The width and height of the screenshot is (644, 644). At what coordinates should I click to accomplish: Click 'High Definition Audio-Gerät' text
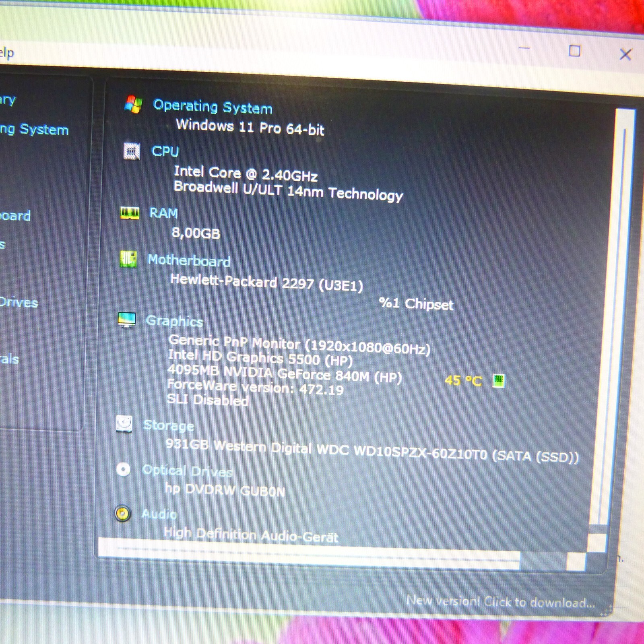[251, 535]
